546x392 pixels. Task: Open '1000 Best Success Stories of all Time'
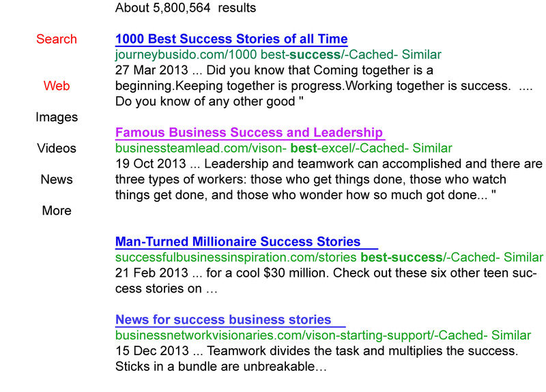pos(231,39)
